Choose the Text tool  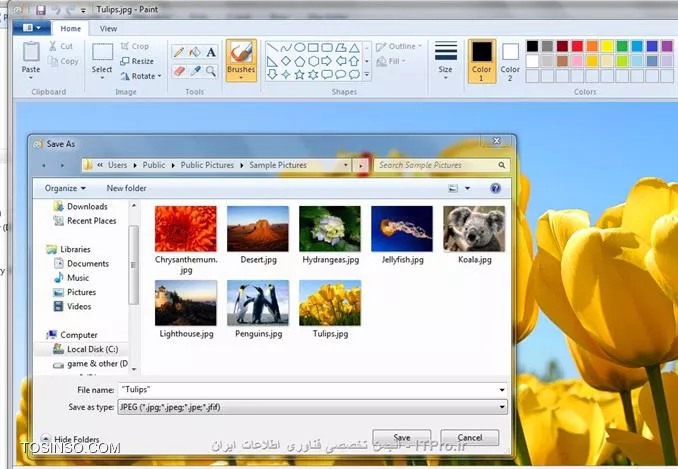pos(211,52)
